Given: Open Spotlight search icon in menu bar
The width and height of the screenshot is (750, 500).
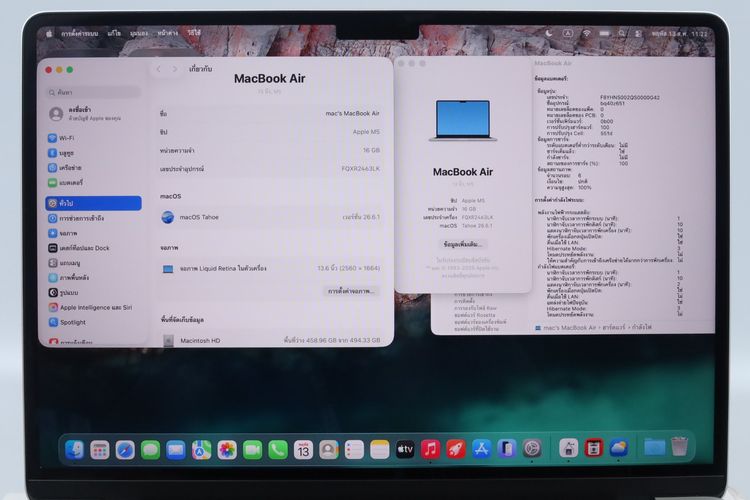Looking at the screenshot, I should tap(621, 33).
